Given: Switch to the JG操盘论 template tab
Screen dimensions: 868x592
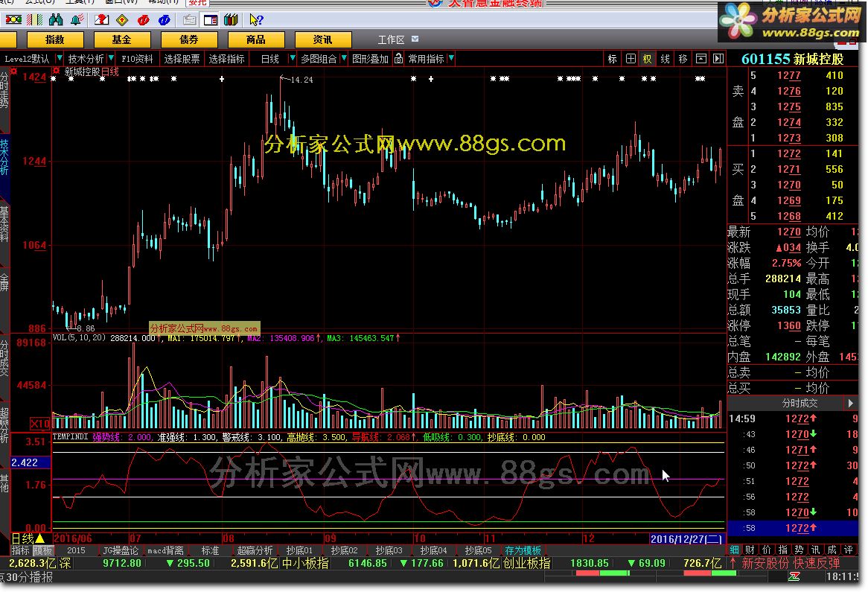Looking at the screenshot, I should pos(121,550).
